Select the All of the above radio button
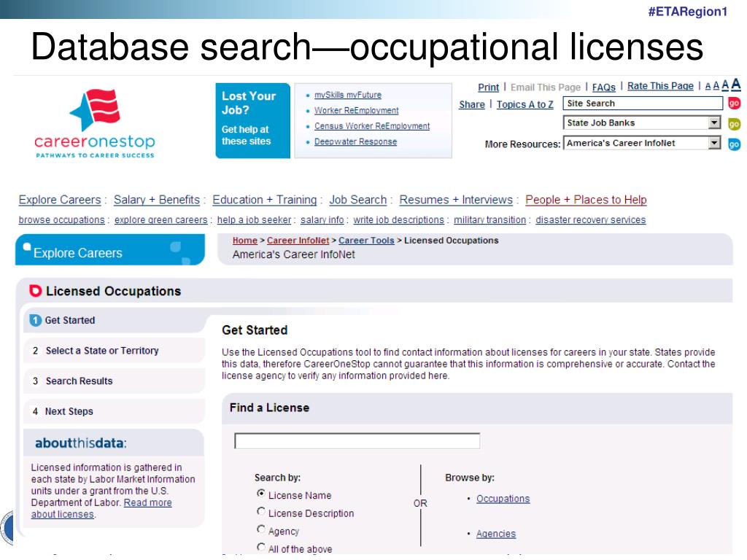Screen dimensions: 747x560 coord(260,547)
